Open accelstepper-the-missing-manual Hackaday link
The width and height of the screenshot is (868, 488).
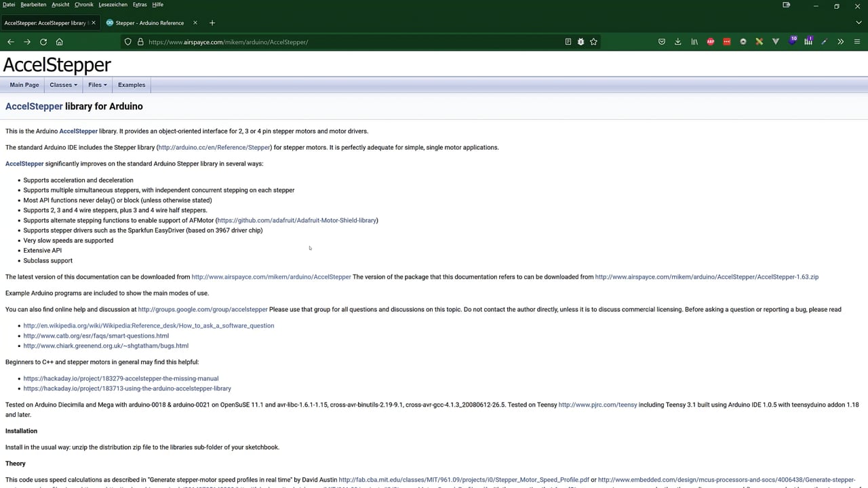[121, 379]
